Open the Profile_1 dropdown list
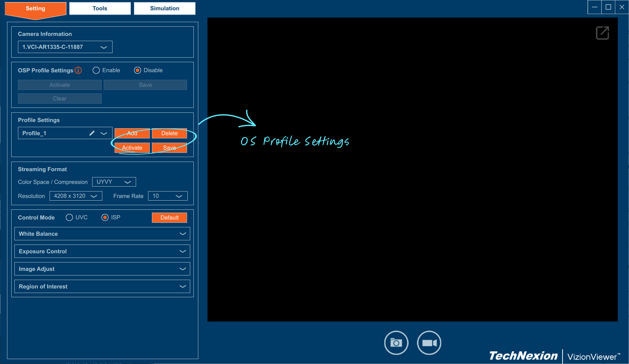This screenshot has height=364, width=629. (104, 133)
